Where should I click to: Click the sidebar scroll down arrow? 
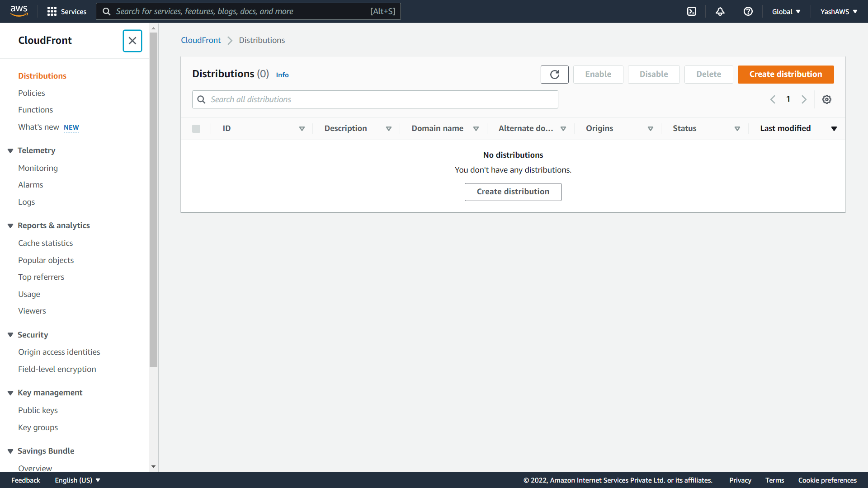154,467
